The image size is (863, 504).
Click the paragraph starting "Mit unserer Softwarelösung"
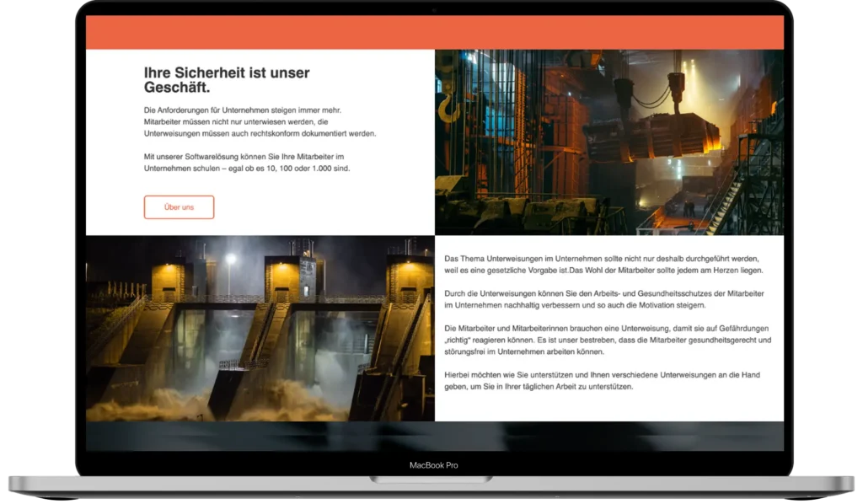[247, 163]
